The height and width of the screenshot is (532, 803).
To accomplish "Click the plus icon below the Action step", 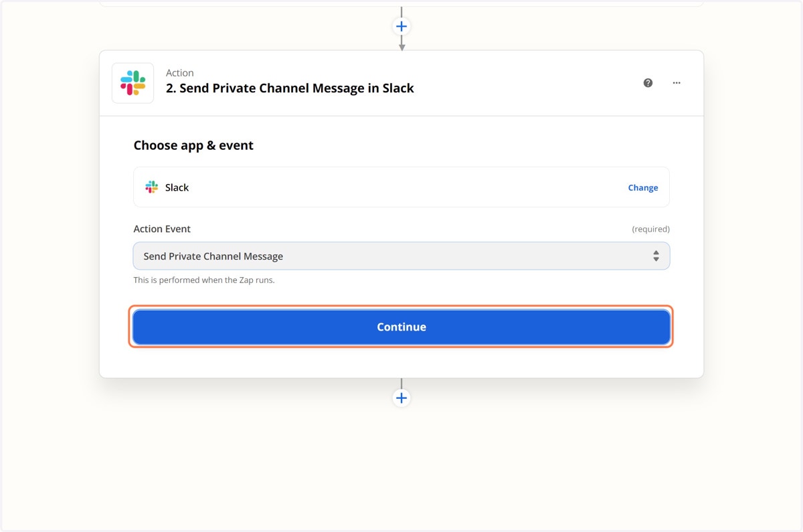I will pos(401,398).
